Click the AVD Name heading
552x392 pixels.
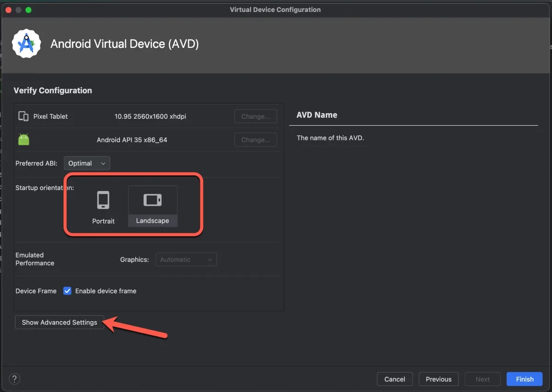tap(317, 115)
